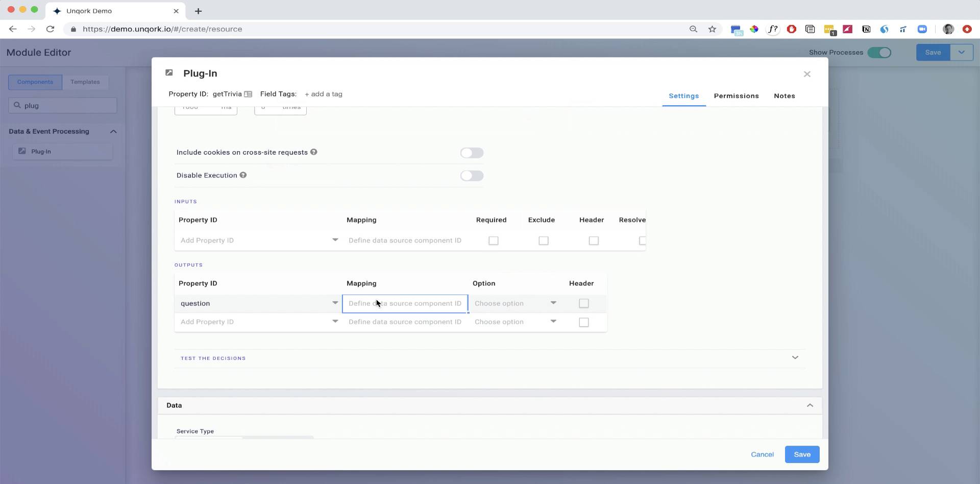This screenshot has width=980, height=484.
Task: Open the Zoom browser extension
Action: (x=923, y=29)
